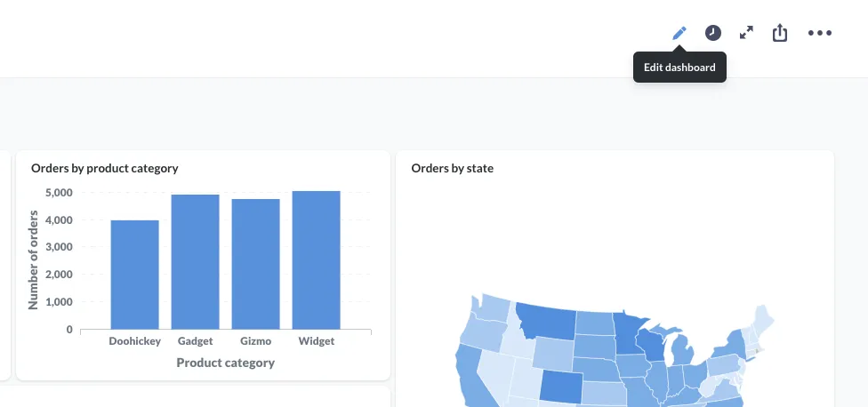Click the pencil Edit dashboard icon

click(x=679, y=33)
